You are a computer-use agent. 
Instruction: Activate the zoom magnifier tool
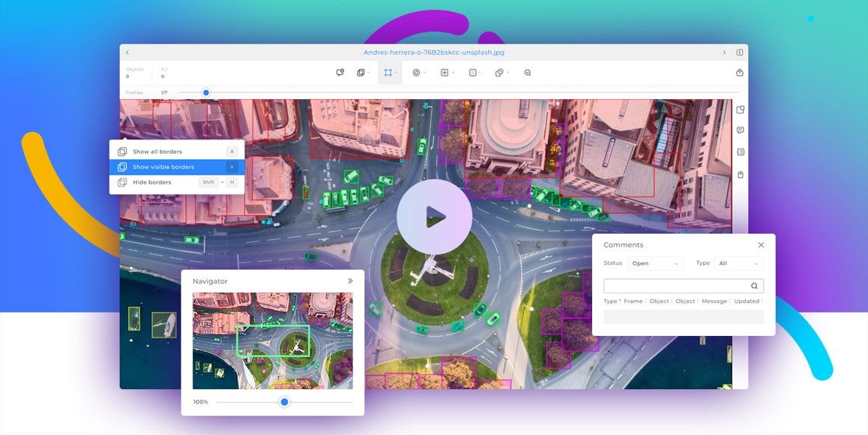tap(528, 72)
